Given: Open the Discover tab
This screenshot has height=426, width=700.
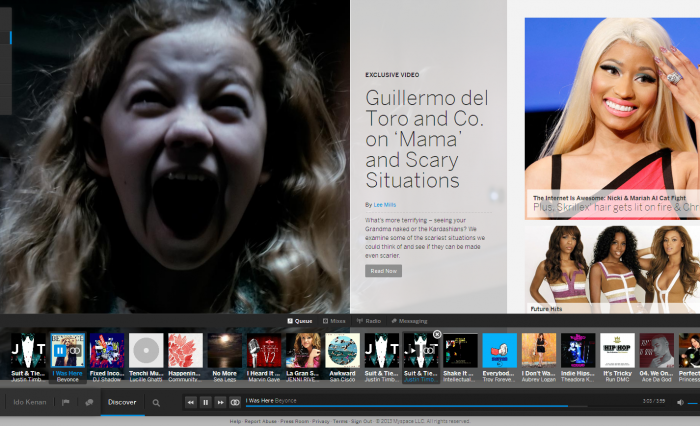Looking at the screenshot, I should click(x=122, y=402).
